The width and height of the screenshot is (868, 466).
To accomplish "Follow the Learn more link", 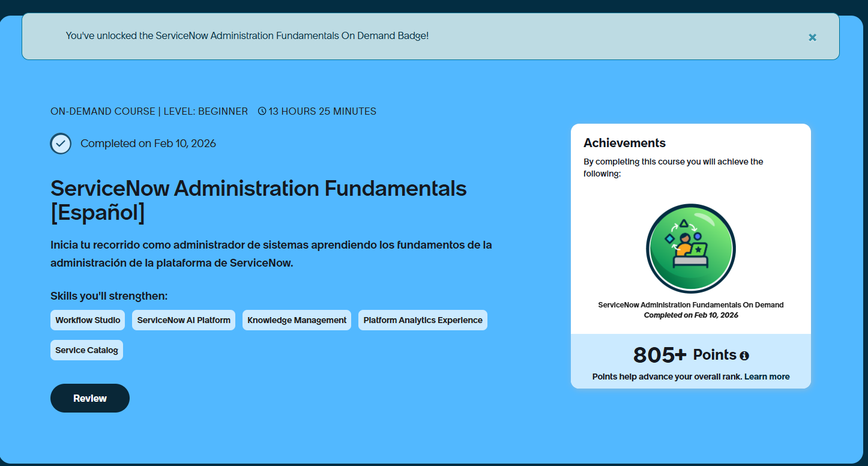I will point(767,377).
